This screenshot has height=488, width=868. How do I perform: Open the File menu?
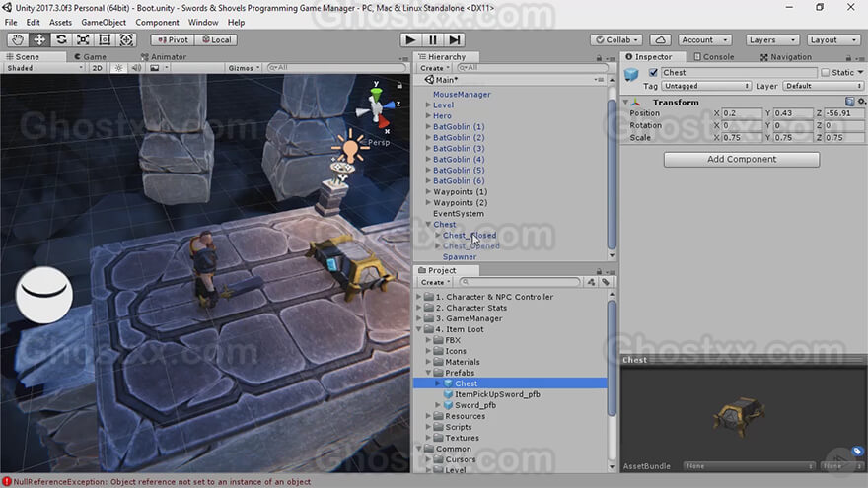point(11,22)
